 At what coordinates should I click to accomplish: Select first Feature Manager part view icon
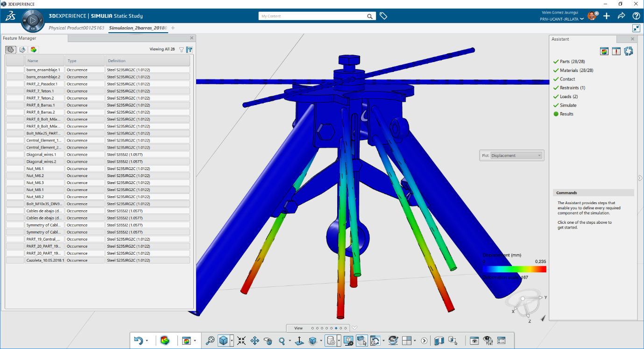pyautogui.click(x=10, y=50)
